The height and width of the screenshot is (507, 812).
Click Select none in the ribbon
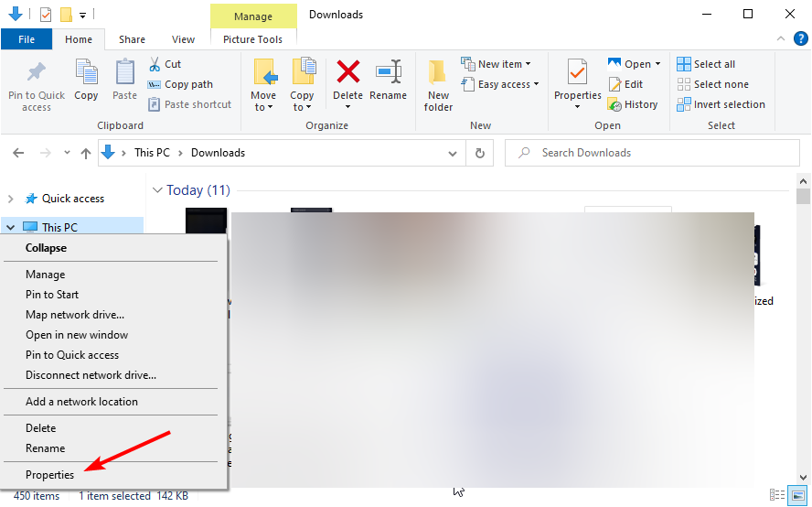coord(712,84)
